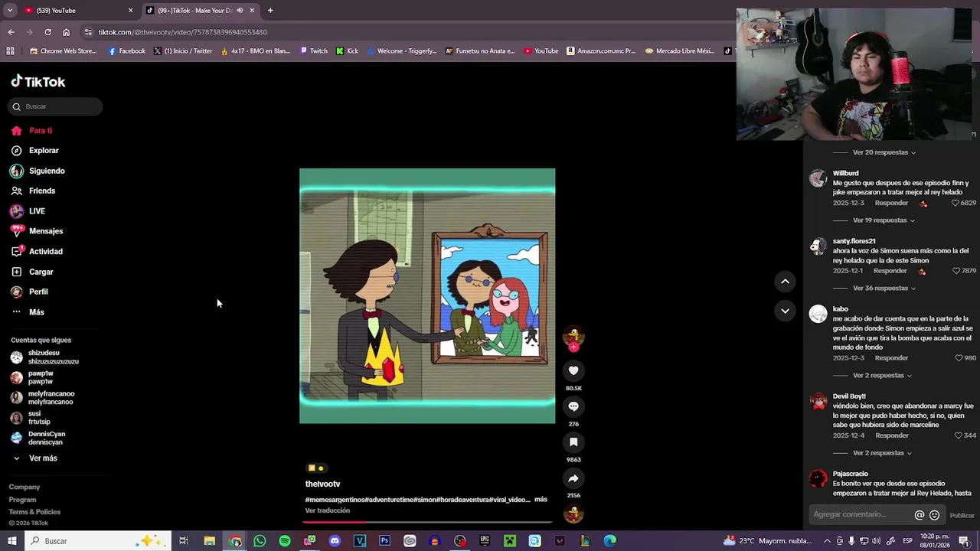Open emoji picker in comment box
Viewport: 980px width, 551px height.
(934, 515)
